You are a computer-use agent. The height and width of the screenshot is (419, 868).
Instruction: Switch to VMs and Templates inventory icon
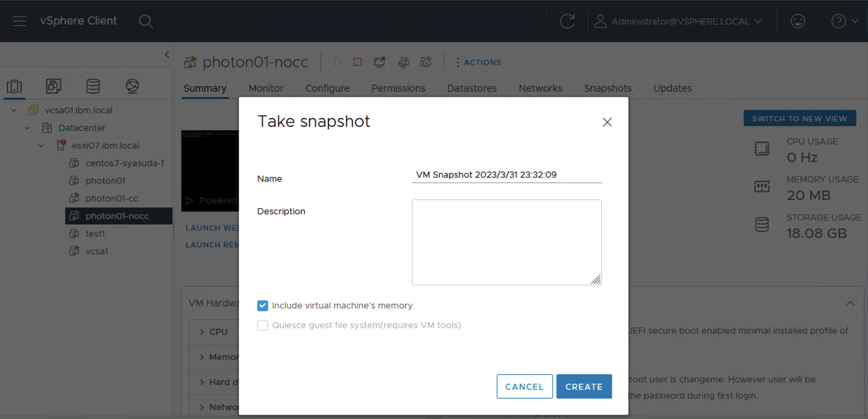(54, 86)
